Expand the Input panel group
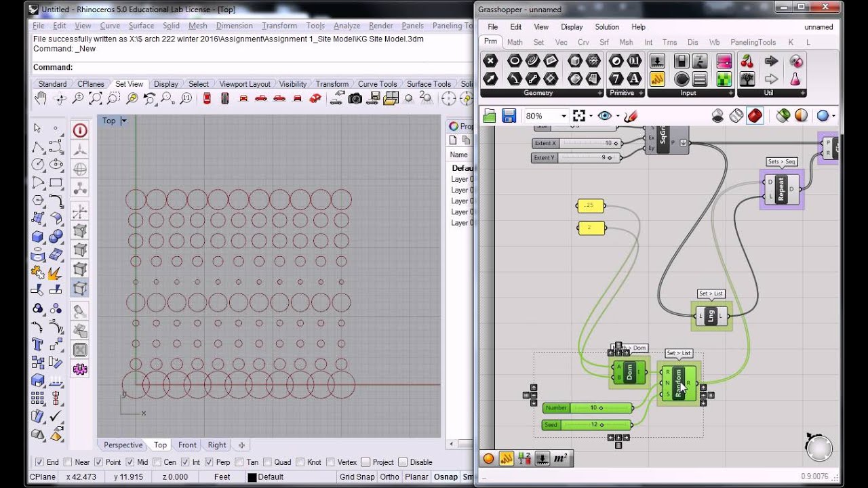This screenshot has width=868, height=488. click(730, 93)
